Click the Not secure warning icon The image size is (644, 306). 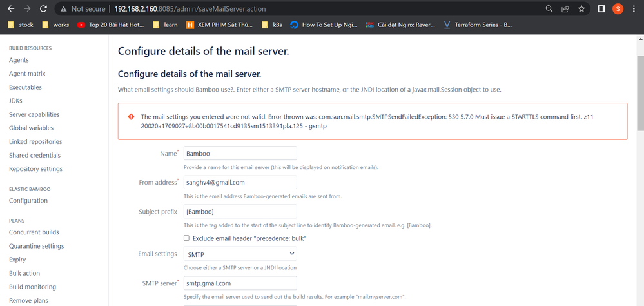click(x=63, y=8)
